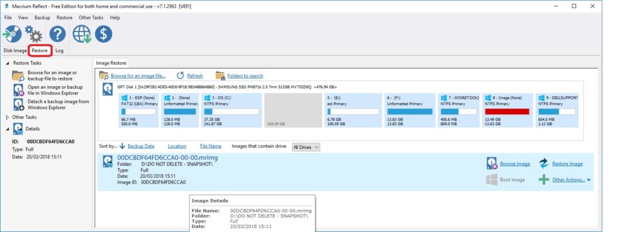Click the red usage bar of 8 - Image partition
This screenshot has height=232, width=644.
(508, 112)
